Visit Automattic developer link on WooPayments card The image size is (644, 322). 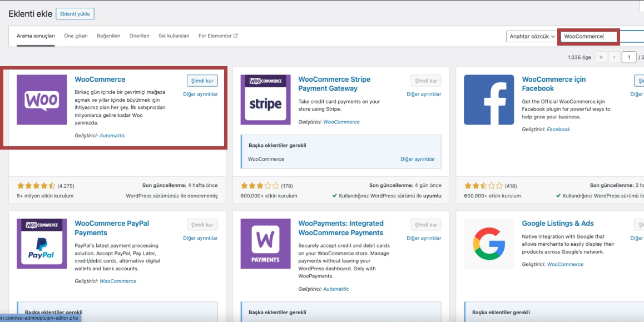(x=336, y=289)
